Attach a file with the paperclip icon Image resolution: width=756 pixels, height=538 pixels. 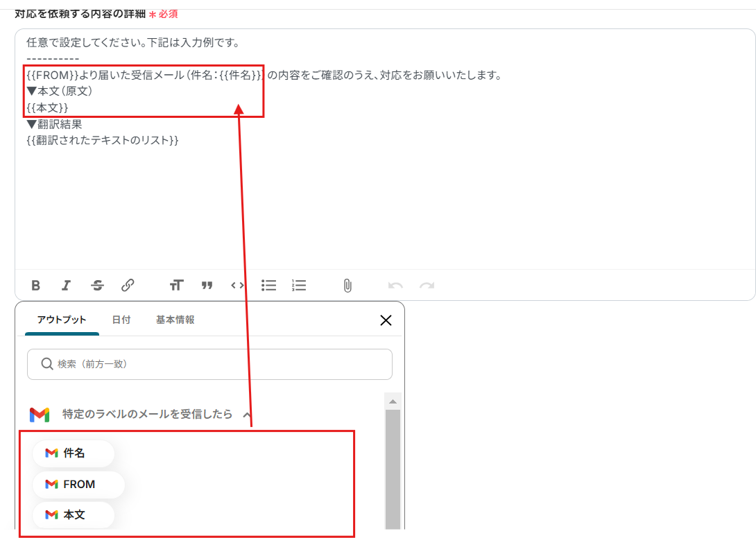tap(347, 285)
